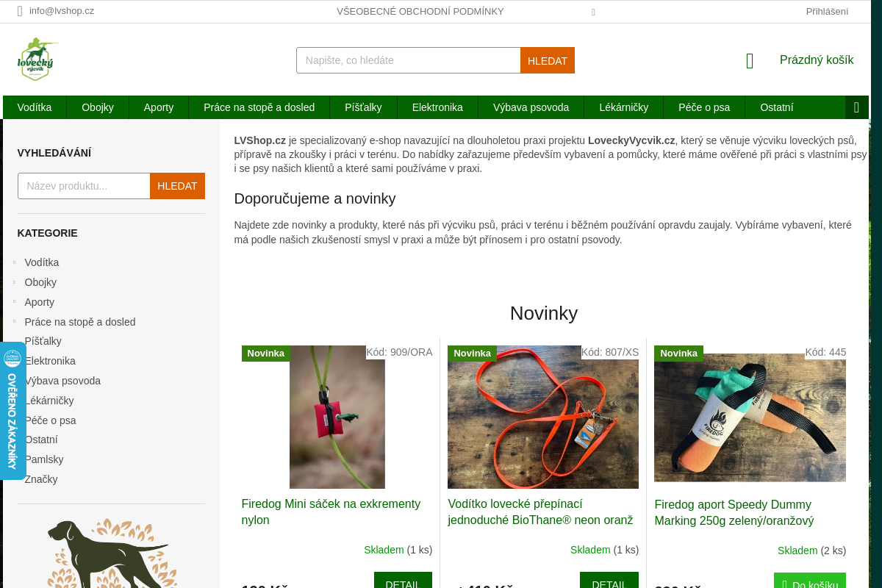
Task: Click the header icon beside obchodní podmínky
Action: pos(593,12)
